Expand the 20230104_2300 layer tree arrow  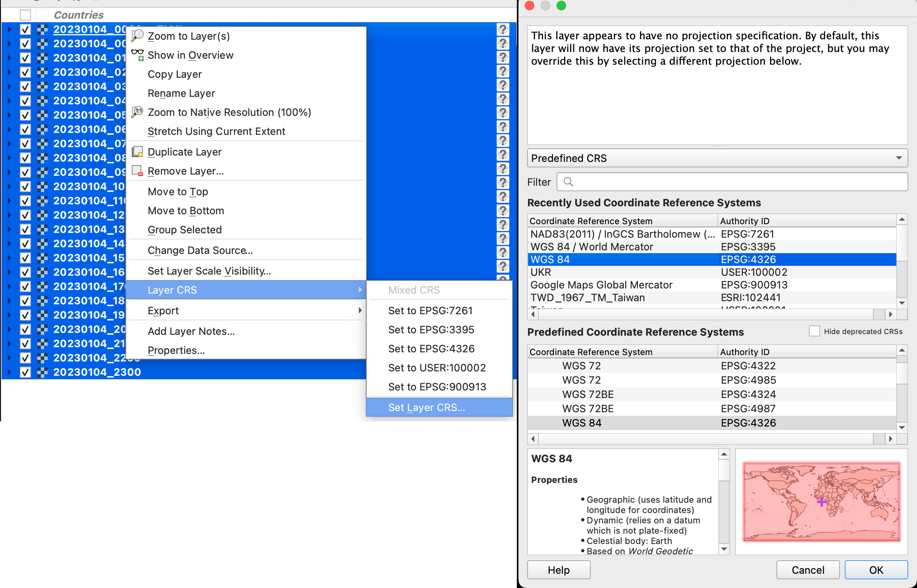(10, 372)
